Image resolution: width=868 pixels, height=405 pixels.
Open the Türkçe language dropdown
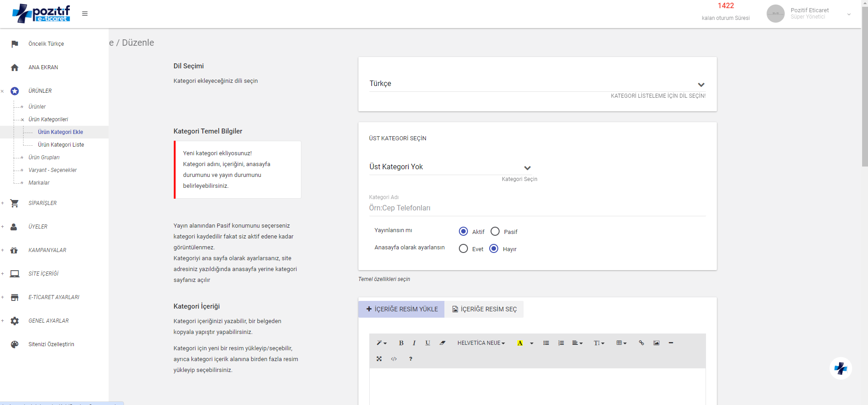[537, 84]
